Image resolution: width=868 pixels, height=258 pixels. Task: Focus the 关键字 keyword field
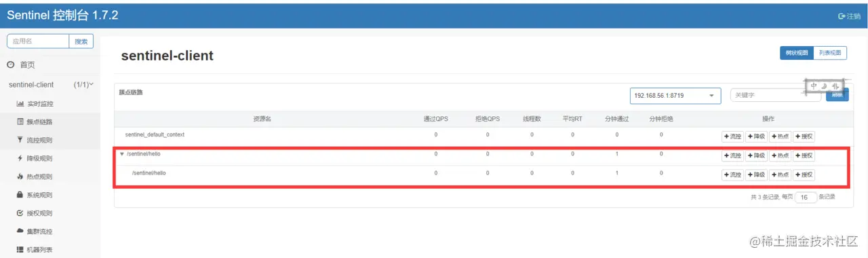tap(775, 95)
